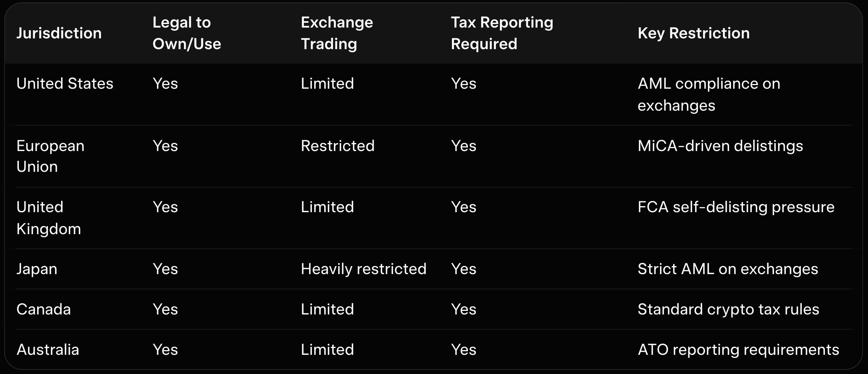Select the European Union cell

click(50, 156)
